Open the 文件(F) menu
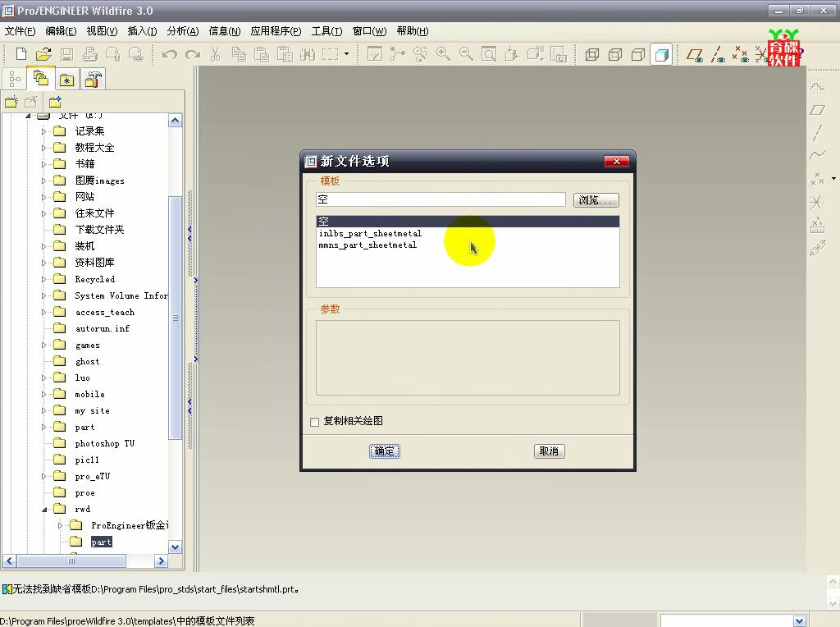 coord(21,31)
